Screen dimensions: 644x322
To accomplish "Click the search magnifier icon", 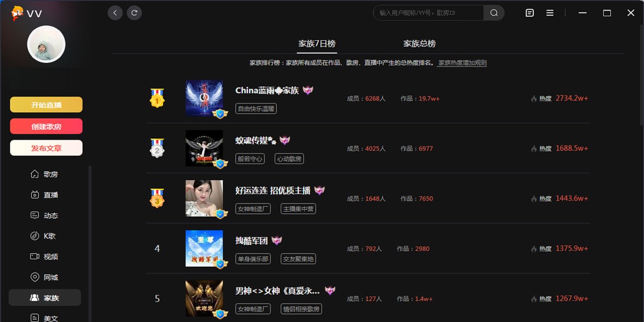I will click(x=494, y=13).
